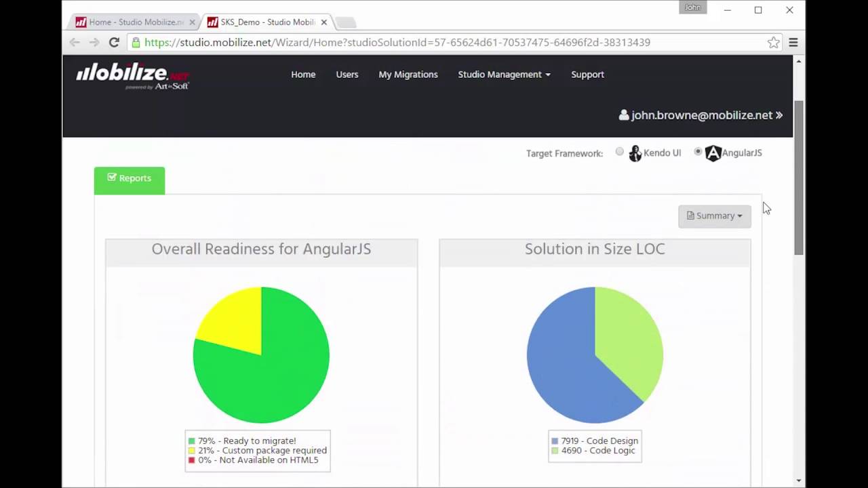Click the scrollbar down arrow
The height and width of the screenshot is (488, 868).
pos(799,481)
